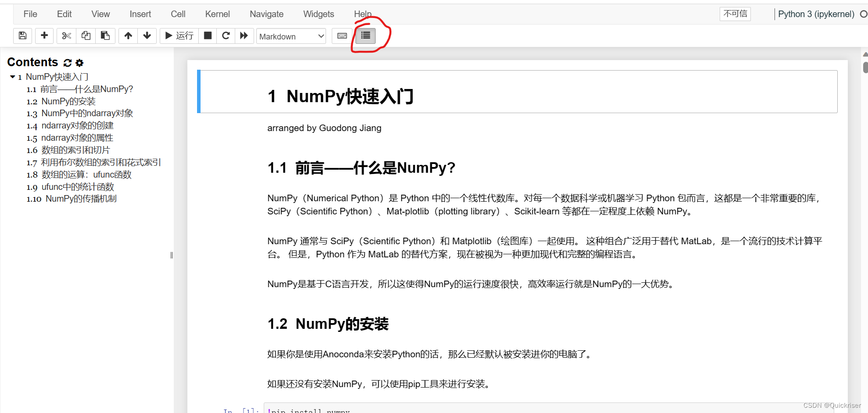The height and width of the screenshot is (413, 868).
Task: Cut the selected cell
Action: 66,36
